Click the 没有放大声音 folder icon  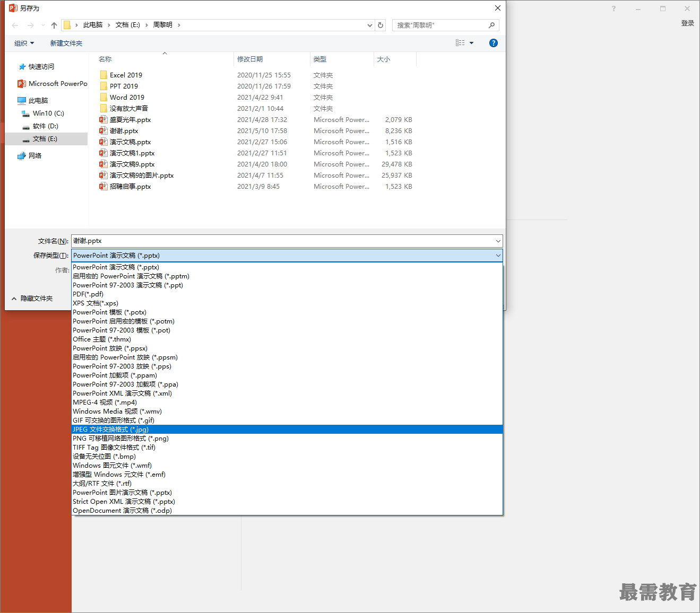coord(103,108)
